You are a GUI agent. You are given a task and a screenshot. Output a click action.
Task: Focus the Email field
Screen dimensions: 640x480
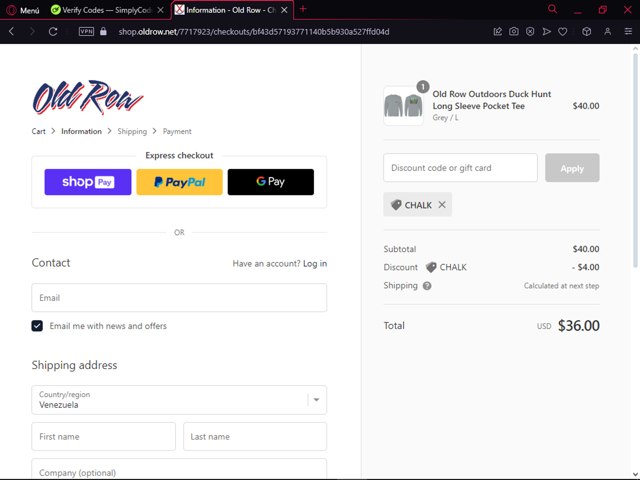(179, 298)
